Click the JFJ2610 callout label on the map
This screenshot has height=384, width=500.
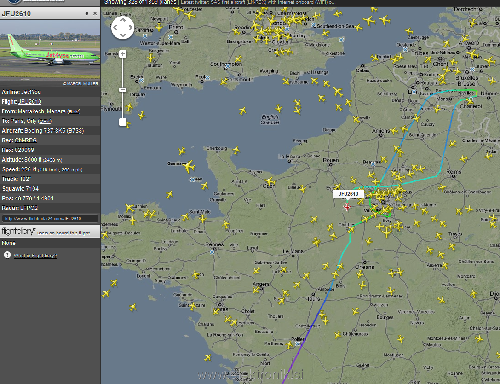[x=348, y=194]
